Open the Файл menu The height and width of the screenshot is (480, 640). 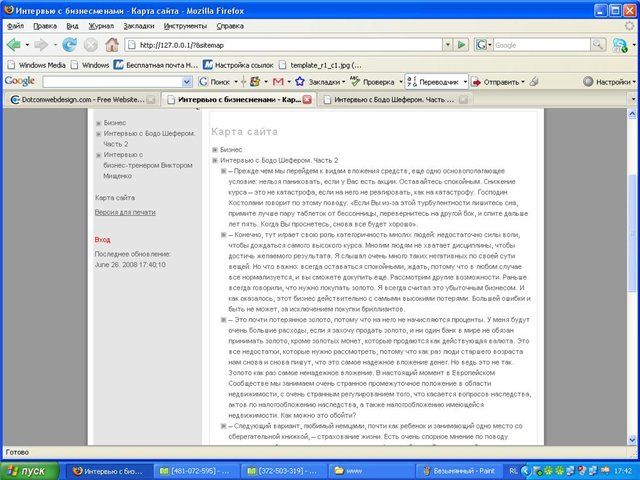point(16,26)
